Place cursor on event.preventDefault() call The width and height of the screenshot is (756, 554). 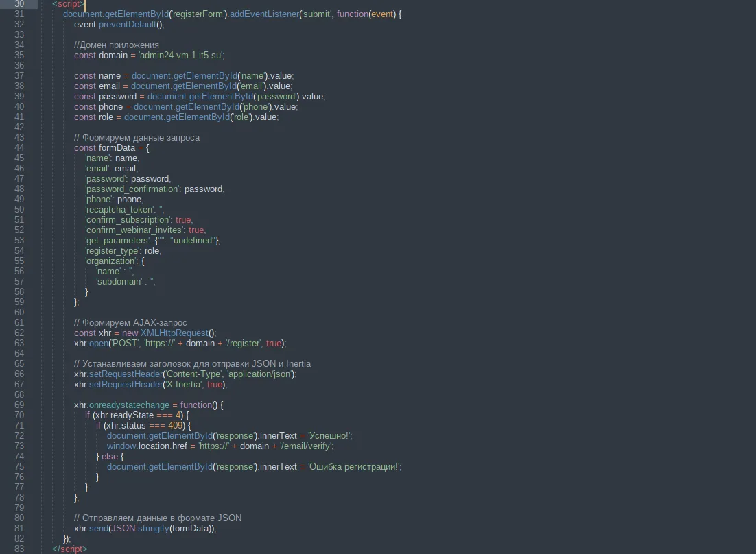[x=119, y=25]
